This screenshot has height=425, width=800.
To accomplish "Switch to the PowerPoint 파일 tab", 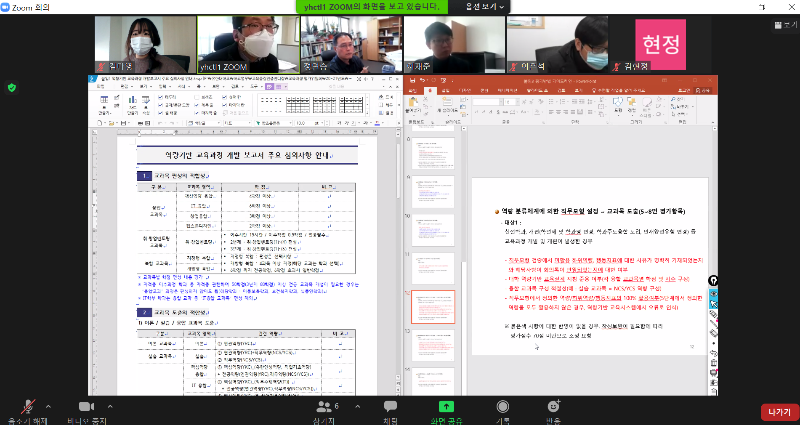I will [x=412, y=90].
